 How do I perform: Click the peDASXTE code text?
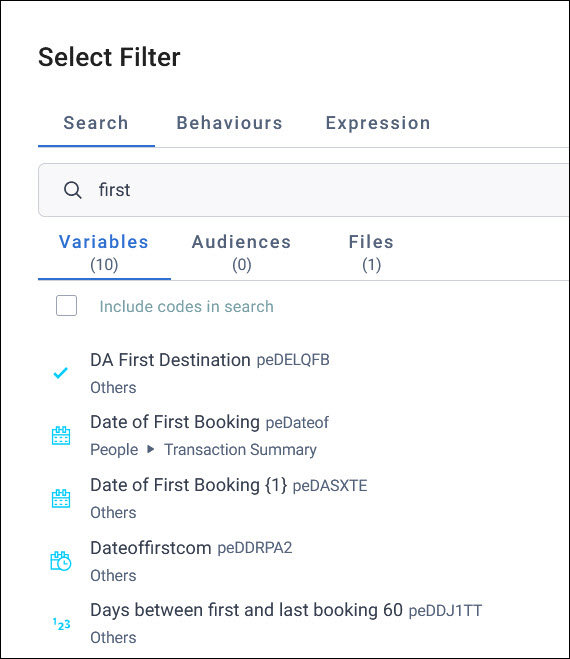pos(330,486)
